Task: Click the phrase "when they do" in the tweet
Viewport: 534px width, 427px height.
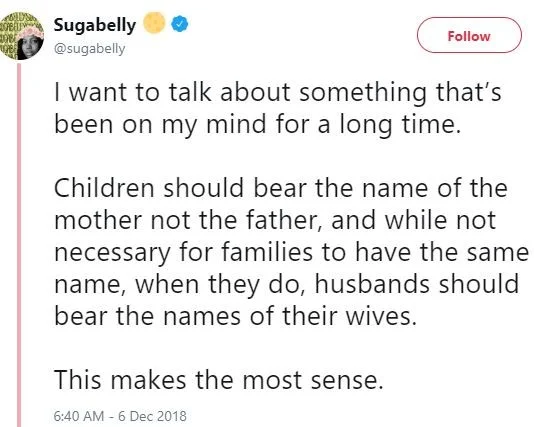Action: (219, 285)
